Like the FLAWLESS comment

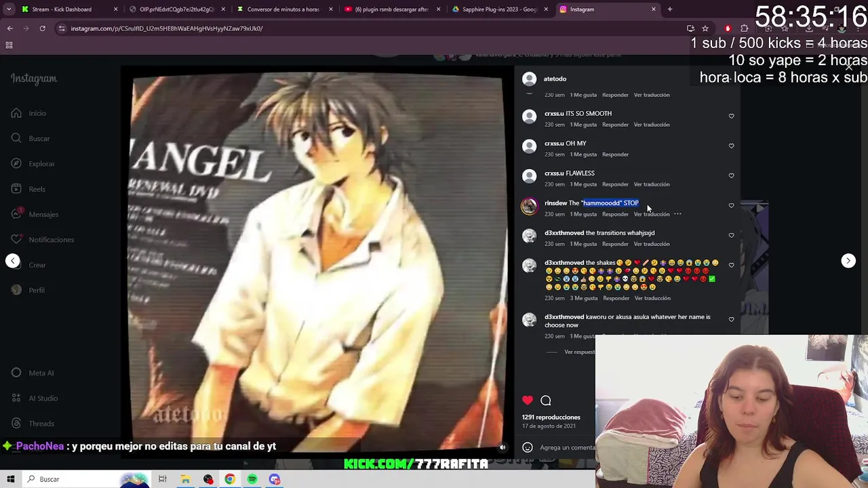(731, 176)
